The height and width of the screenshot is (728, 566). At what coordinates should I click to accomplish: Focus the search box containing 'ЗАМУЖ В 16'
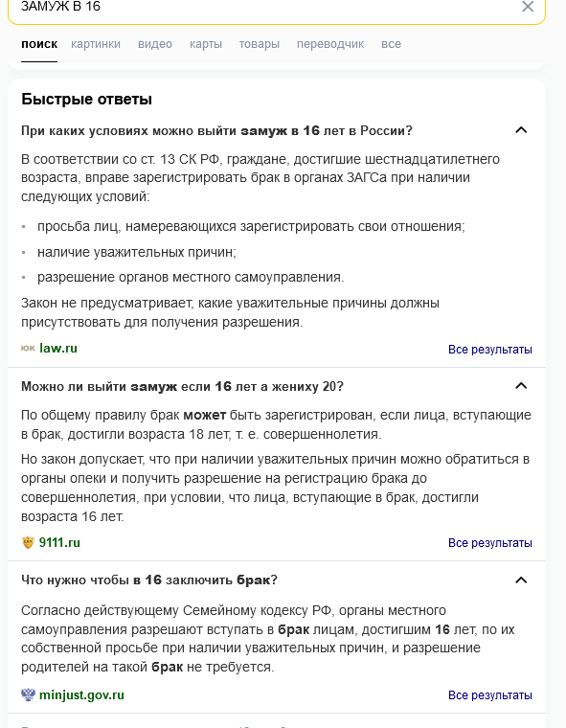coord(264,9)
